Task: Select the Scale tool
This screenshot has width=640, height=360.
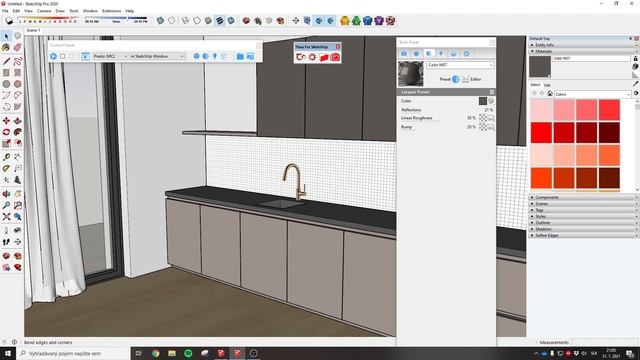Action: pos(6,143)
